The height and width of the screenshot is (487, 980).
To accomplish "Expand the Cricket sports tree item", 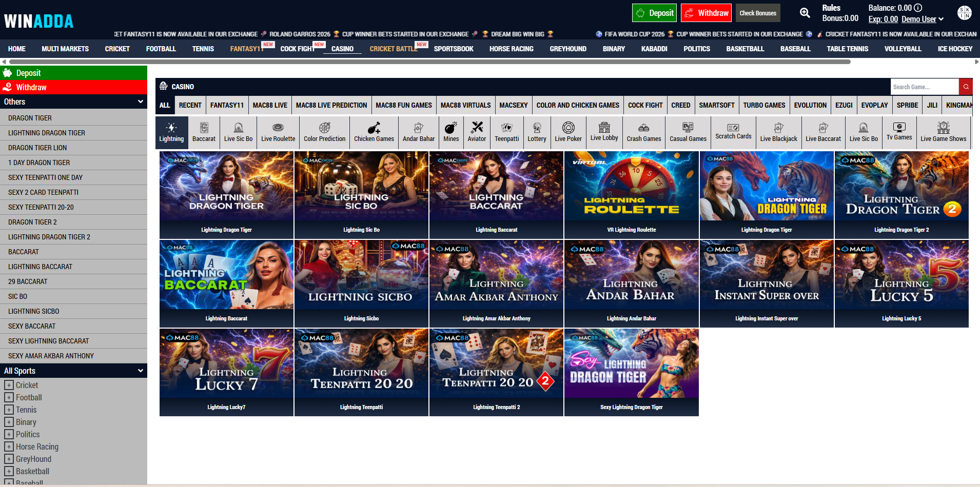I will pos(9,385).
